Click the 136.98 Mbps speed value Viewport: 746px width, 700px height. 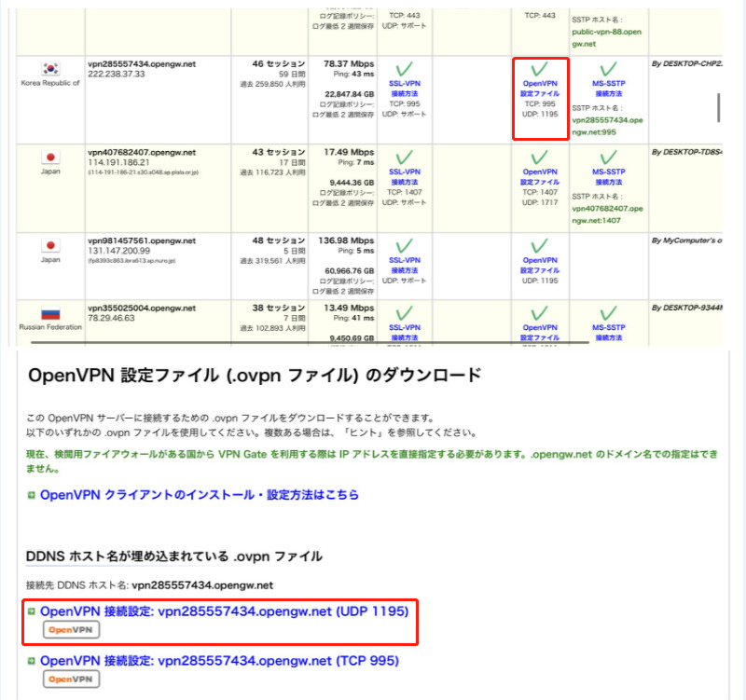tap(346, 240)
